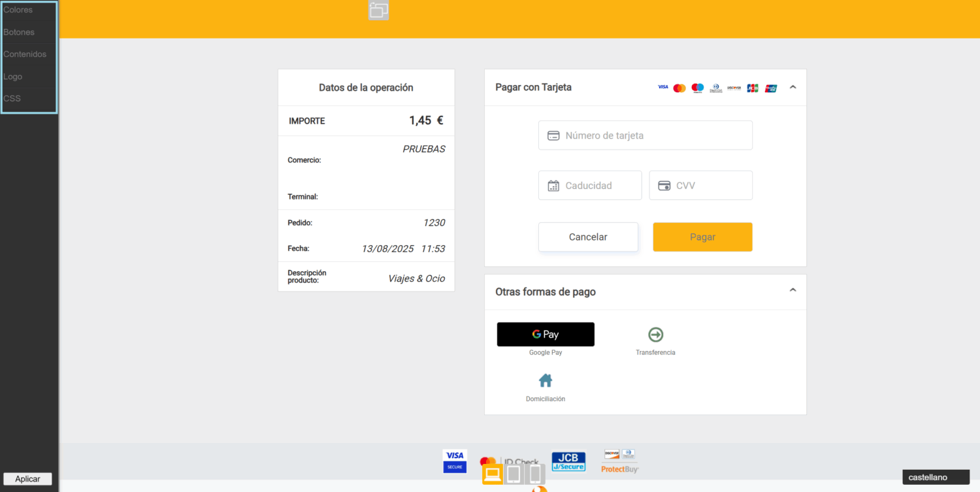Click the JCB J/Secure logo
980x492 pixels.
(568, 461)
